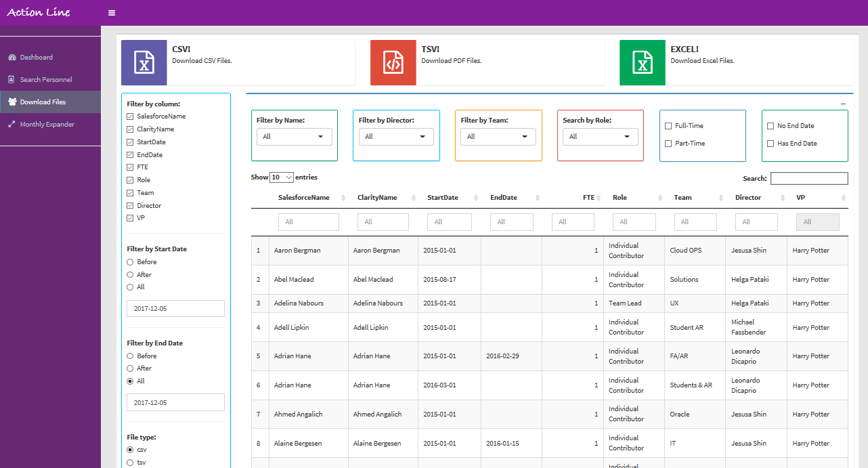
Task: Click the Director column filter box
Action: 757,222
